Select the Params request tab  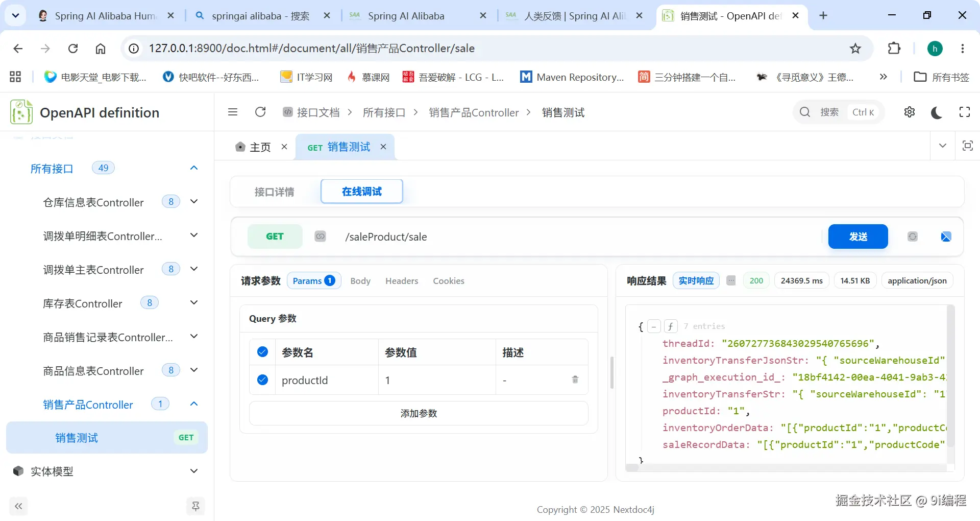pos(314,280)
